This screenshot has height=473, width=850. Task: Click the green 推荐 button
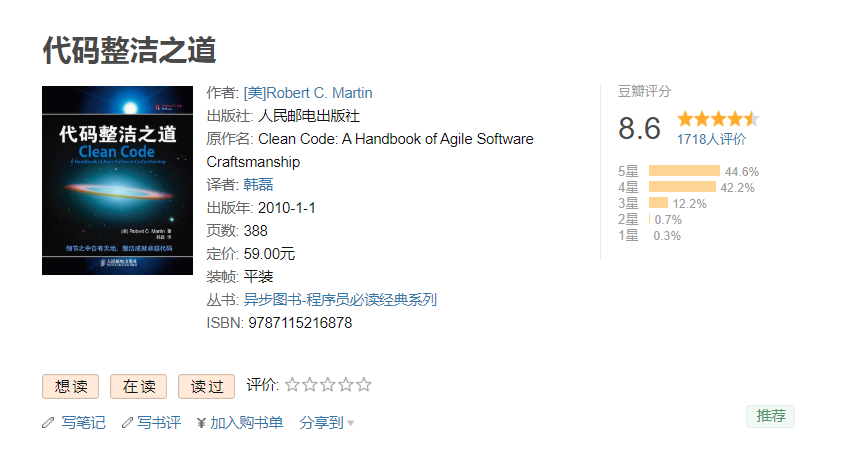(x=770, y=416)
